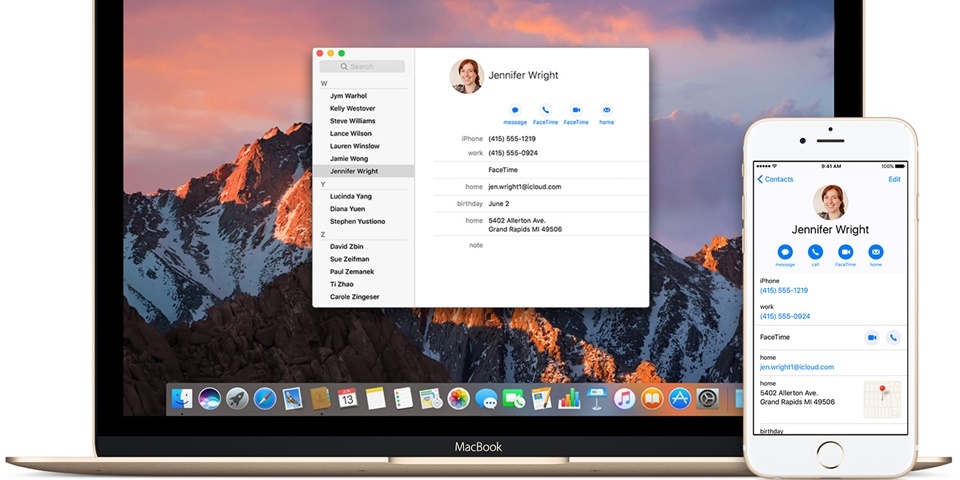Image resolution: width=960 pixels, height=480 pixels.
Task: Open Maps icon in the dock
Action: point(431,399)
